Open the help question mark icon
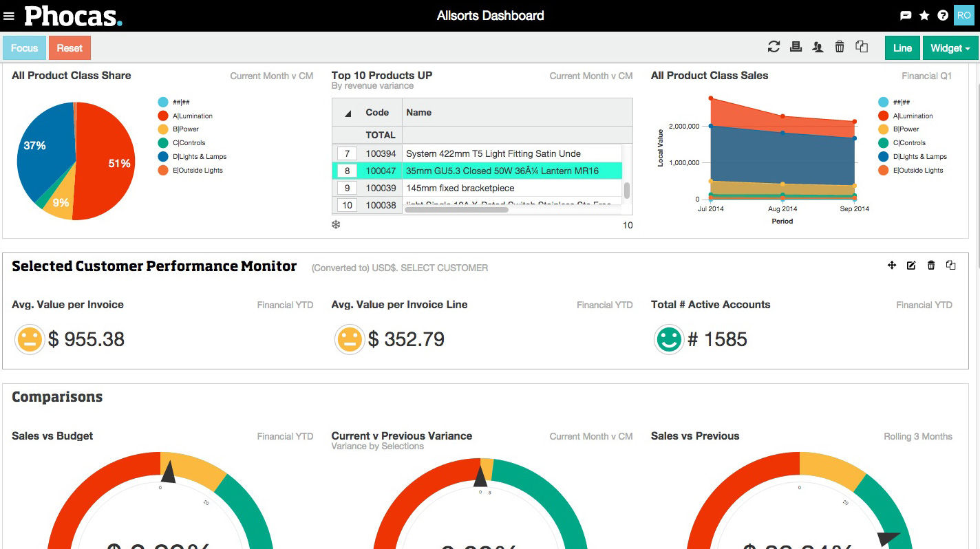 (943, 15)
